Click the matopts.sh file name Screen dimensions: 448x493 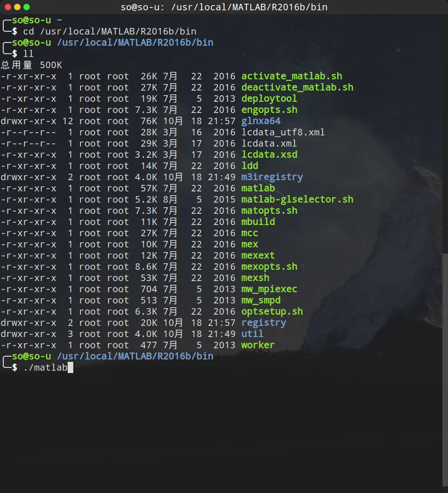click(x=269, y=211)
